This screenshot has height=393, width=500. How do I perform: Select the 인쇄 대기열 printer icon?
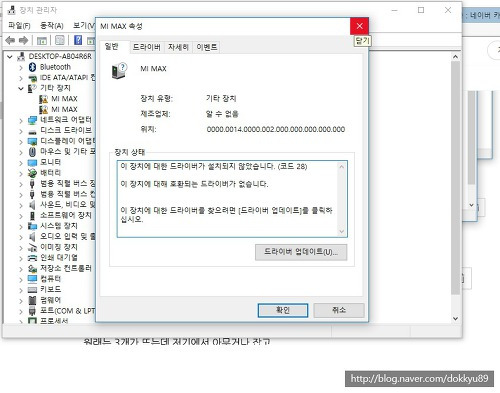32,258
